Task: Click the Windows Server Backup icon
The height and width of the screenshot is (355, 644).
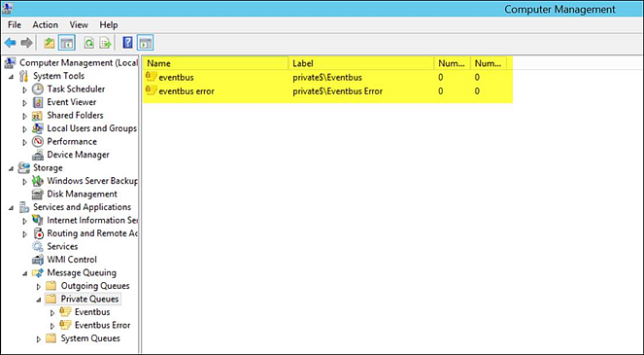Action: (38, 181)
